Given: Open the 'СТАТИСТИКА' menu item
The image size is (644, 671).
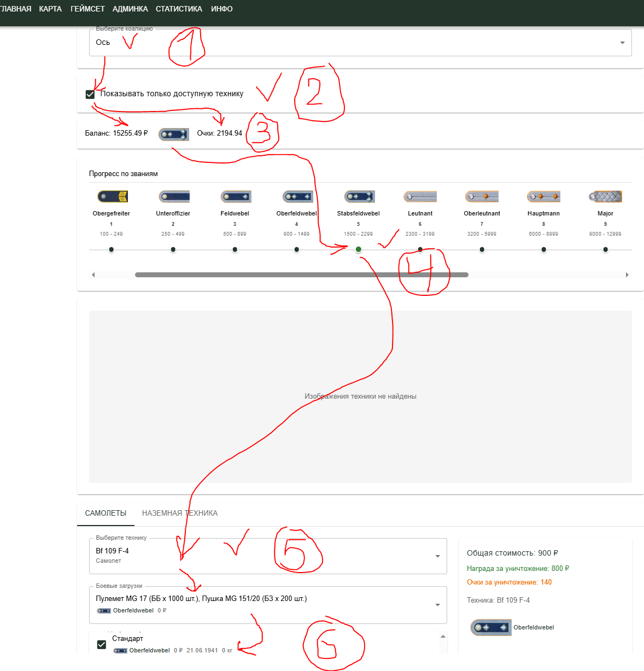Looking at the screenshot, I should [x=179, y=9].
